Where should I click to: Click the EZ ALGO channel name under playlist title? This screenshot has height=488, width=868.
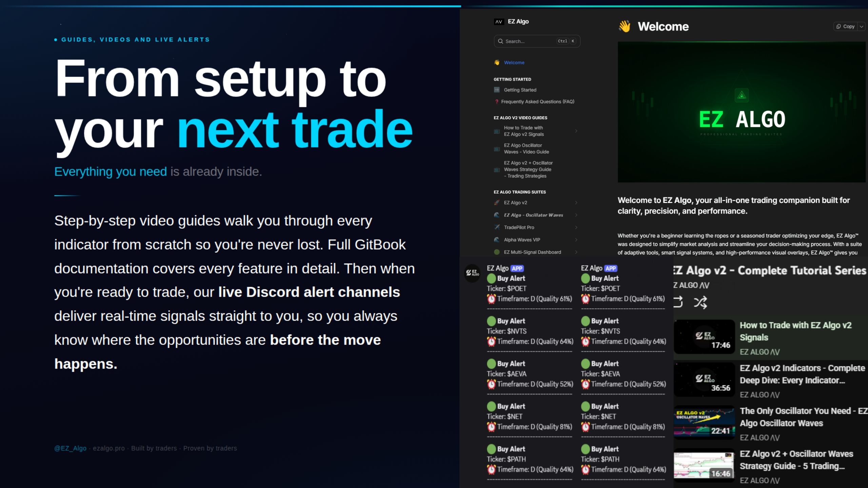(691, 285)
